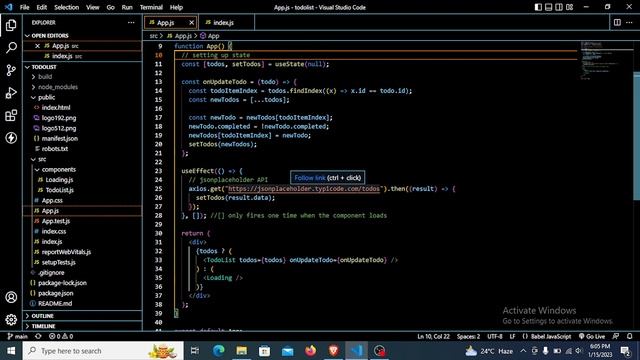Open File Explorer from the taskbar
640x360 pixels.
242,351
